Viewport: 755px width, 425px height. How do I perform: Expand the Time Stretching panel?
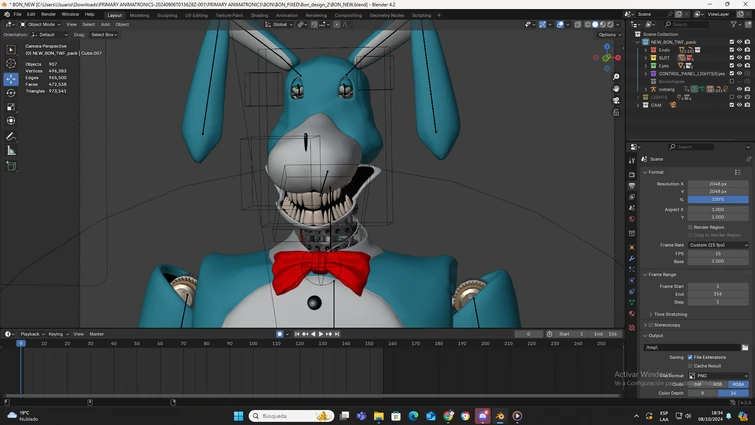coord(669,314)
